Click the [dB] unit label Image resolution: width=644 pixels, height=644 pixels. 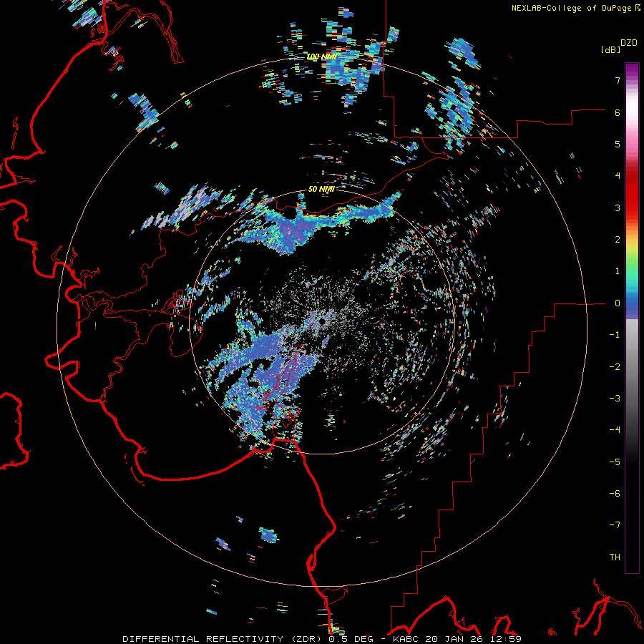click(610, 49)
